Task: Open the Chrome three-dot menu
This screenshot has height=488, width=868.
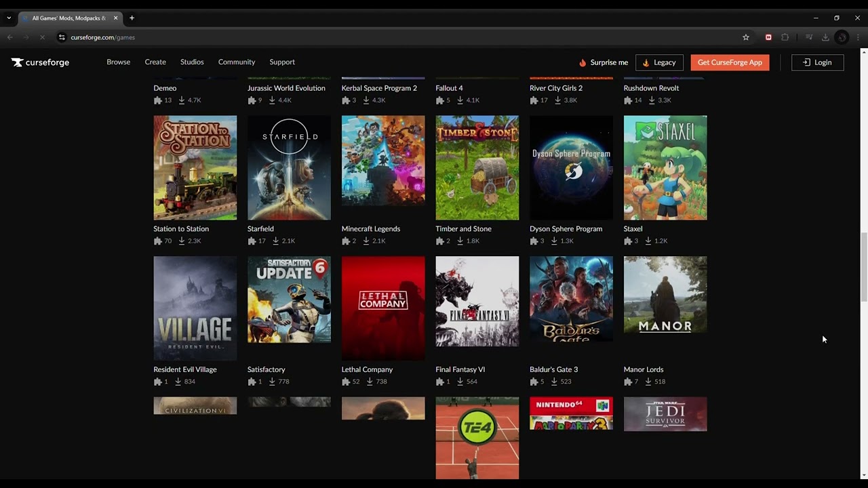Action: 858,37
